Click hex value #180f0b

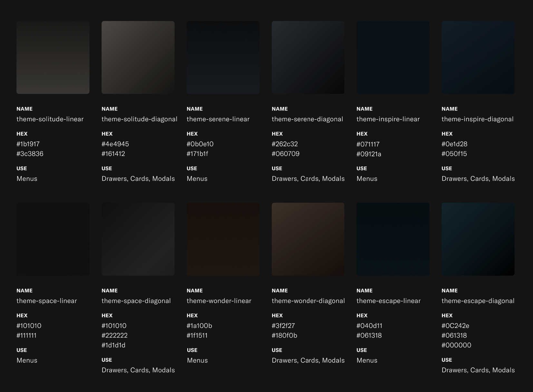[285, 335]
